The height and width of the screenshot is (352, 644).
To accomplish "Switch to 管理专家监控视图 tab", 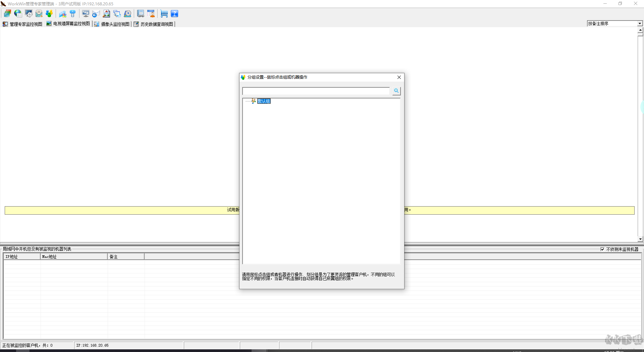I will [x=22, y=24].
